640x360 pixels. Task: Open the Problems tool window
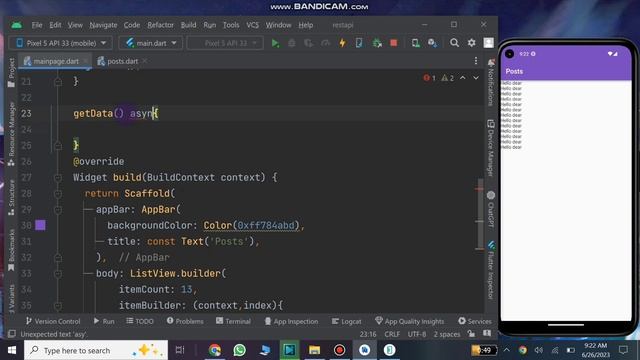pyautogui.click(x=185, y=321)
